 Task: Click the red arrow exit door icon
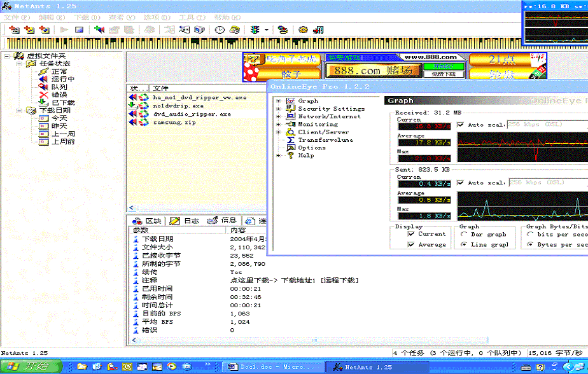[x=318, y=30]
